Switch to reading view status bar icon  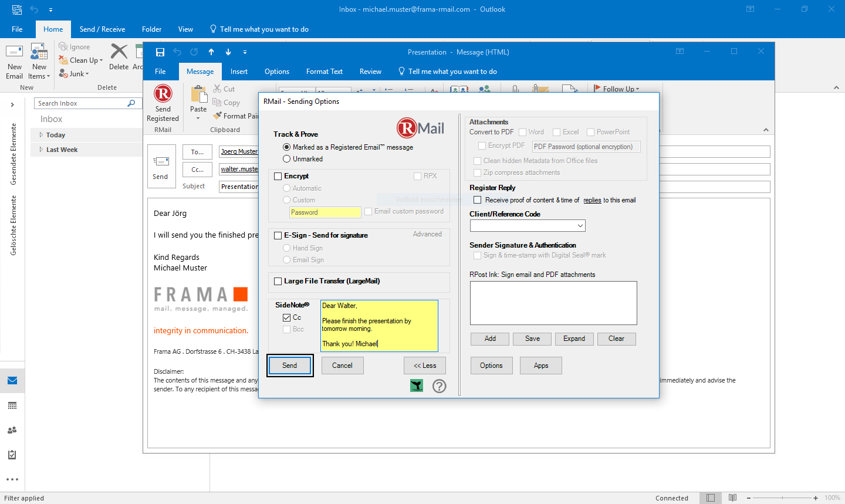click(x=733, y=498)
